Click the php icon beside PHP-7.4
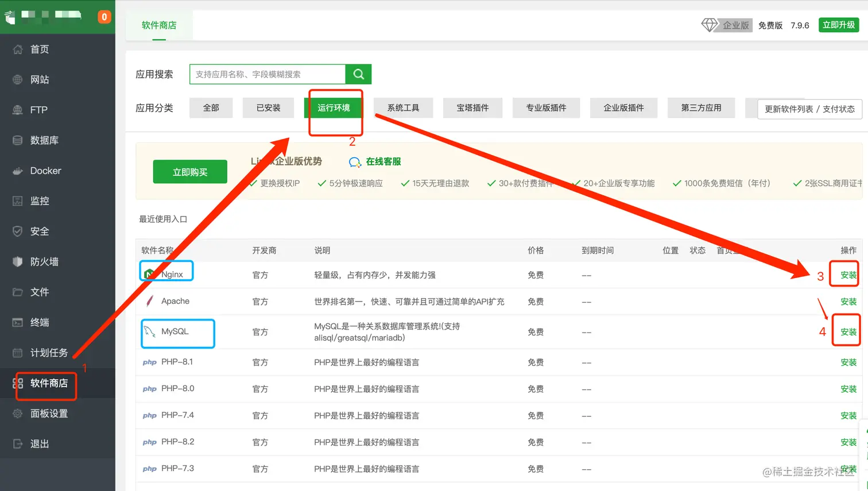868x491 pixels. 150,415
